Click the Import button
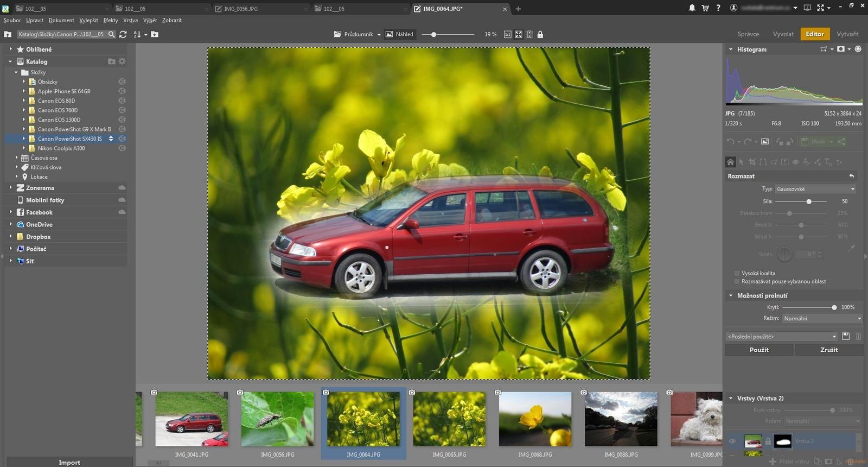This screenshot has height=467, width=868. click(x=69, y=462)
